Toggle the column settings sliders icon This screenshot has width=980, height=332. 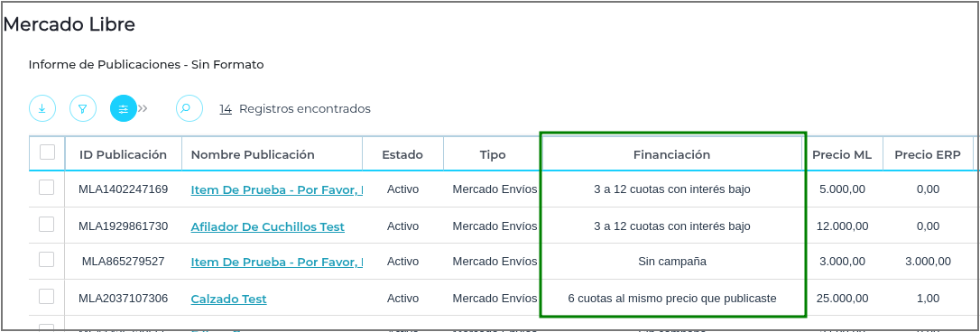point(123,109)
